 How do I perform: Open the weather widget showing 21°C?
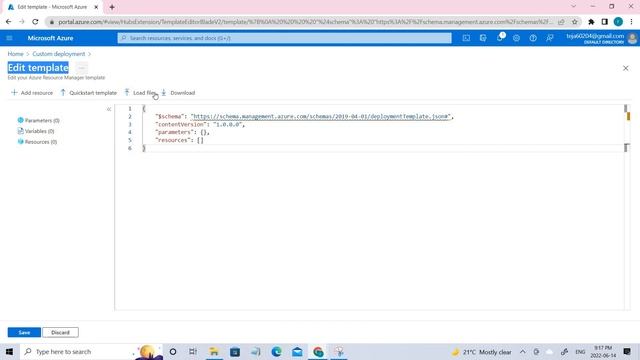click(482, 352)
